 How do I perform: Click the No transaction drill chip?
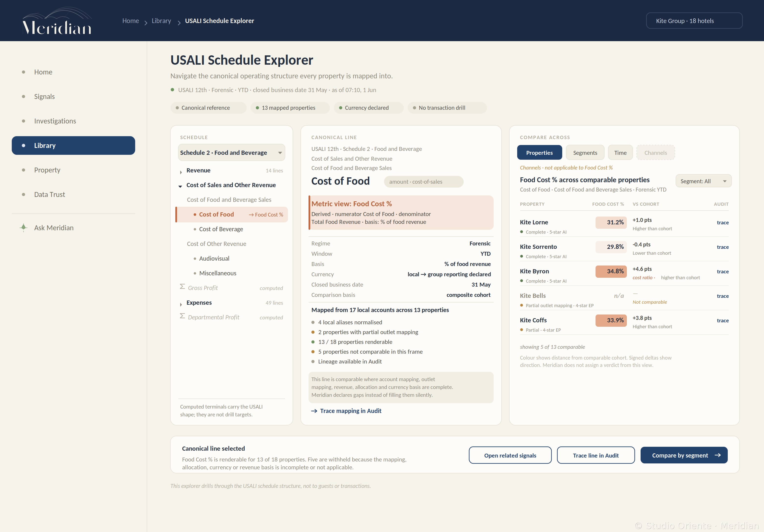coord(447,108)
